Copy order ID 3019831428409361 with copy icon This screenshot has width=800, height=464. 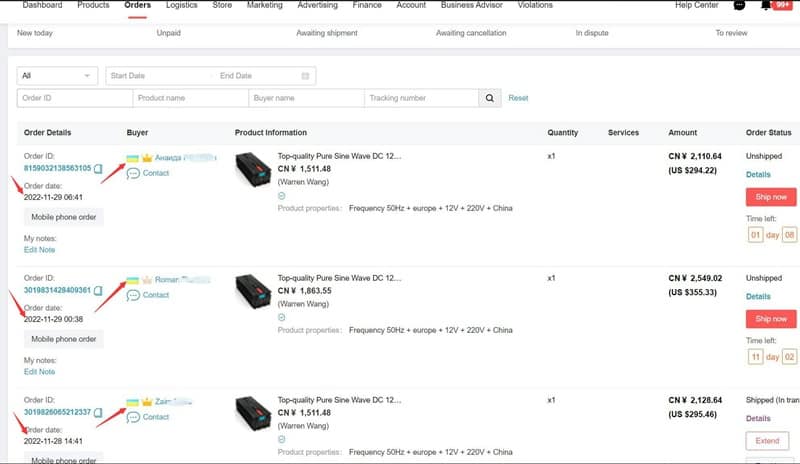(98, 291)
